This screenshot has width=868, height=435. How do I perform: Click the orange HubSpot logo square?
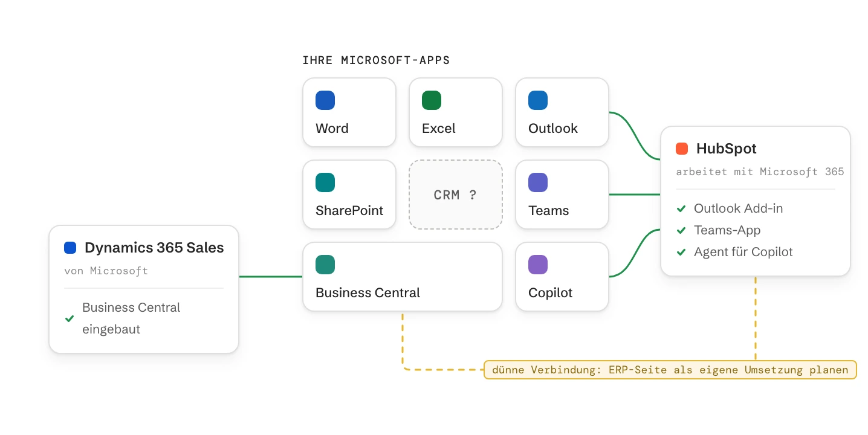coord(682,149)
